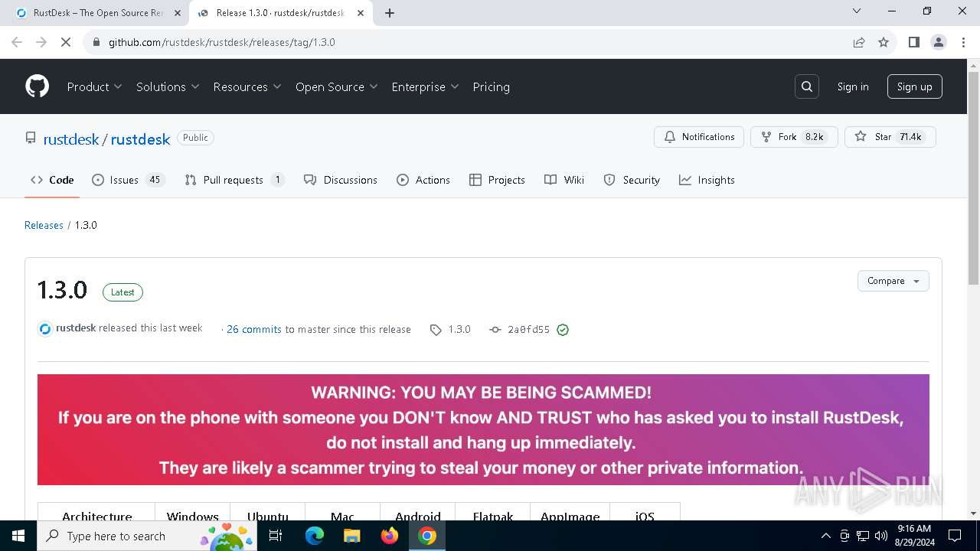Click the Notifications button
Screen dimensions: 980x551
699,137
